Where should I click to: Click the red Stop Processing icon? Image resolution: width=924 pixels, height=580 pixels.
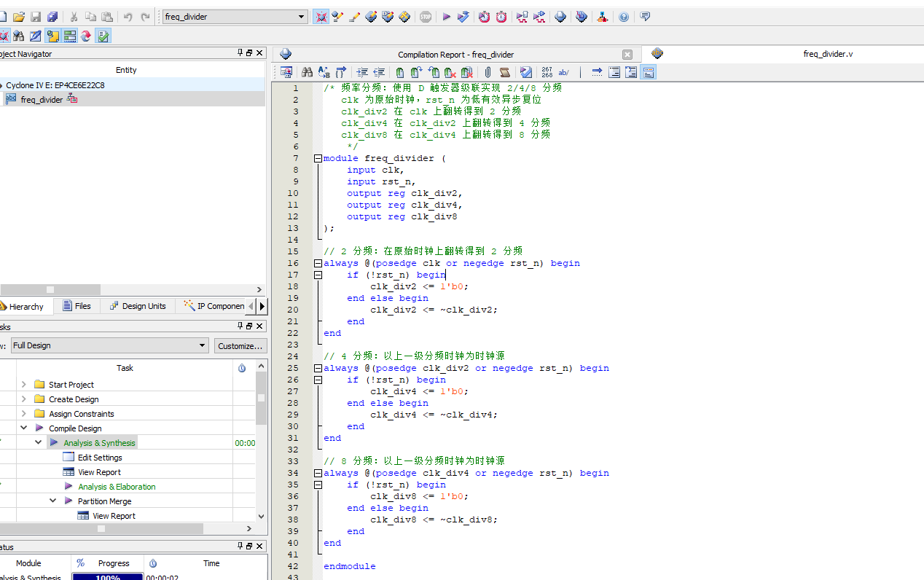[426, 17]
